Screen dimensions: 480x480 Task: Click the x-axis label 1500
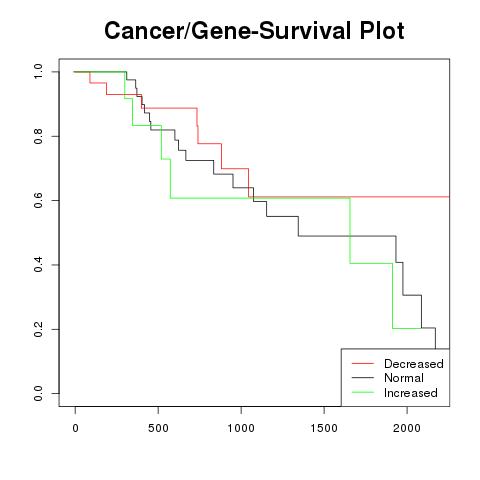point(324,428)
